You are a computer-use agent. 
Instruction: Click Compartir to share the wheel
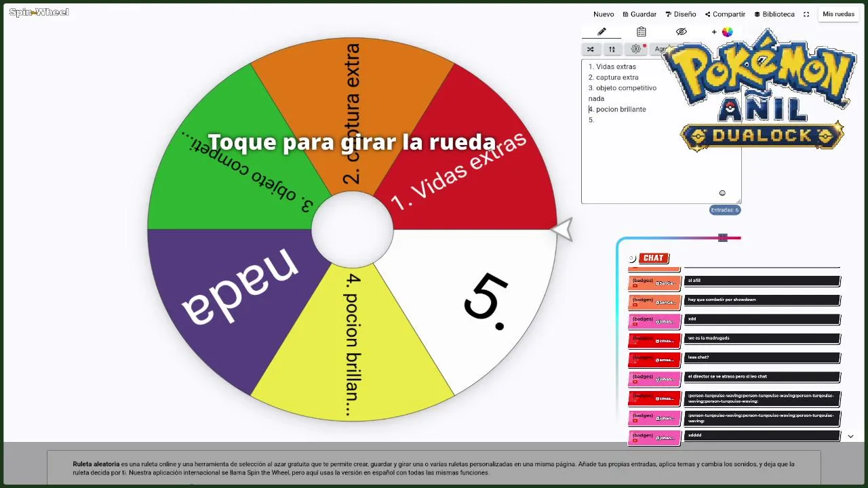(x=725, y=14)
